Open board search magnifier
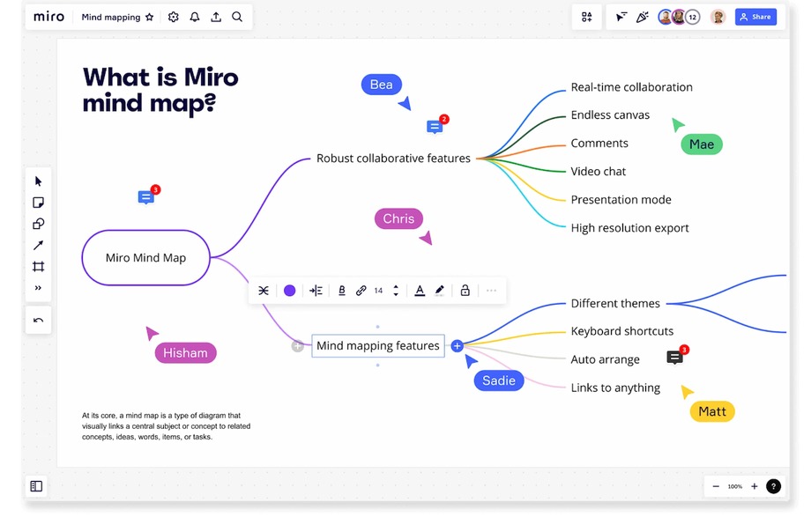Viewport: 811px width, 532px height. [237, 17]
